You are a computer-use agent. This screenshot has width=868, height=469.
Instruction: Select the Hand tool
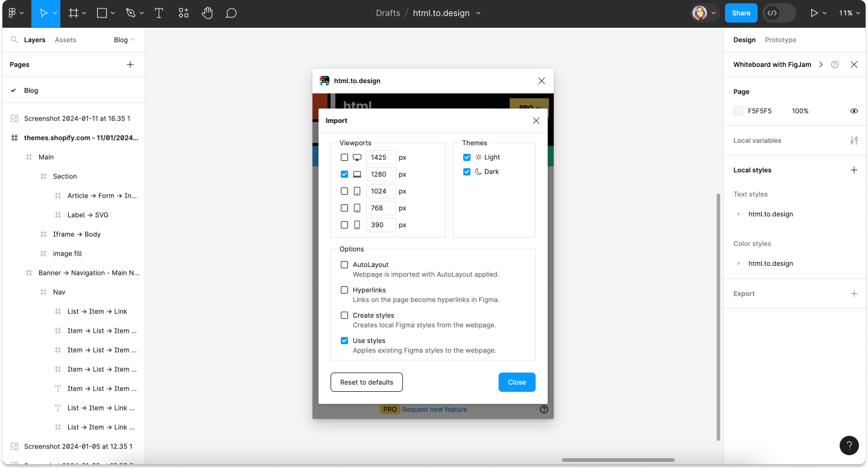(x=207, y=13)
